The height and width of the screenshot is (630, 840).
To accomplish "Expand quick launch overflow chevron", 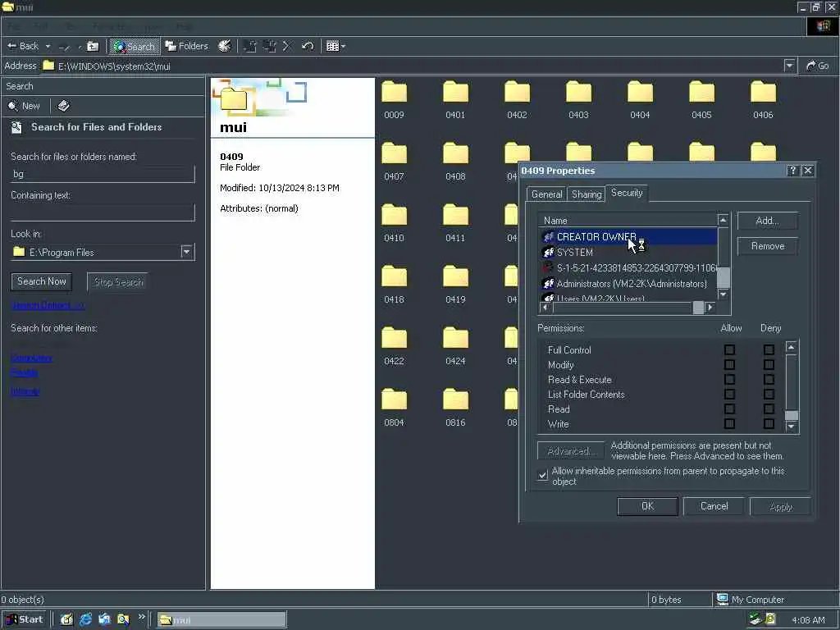I will pyautogui.click(x=141, y=617).
